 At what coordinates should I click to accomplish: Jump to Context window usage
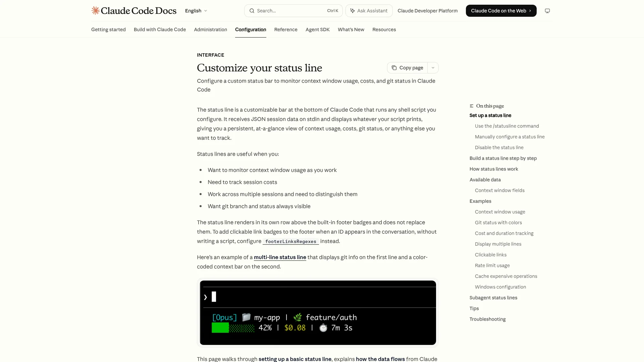click(x=500, y=212)
